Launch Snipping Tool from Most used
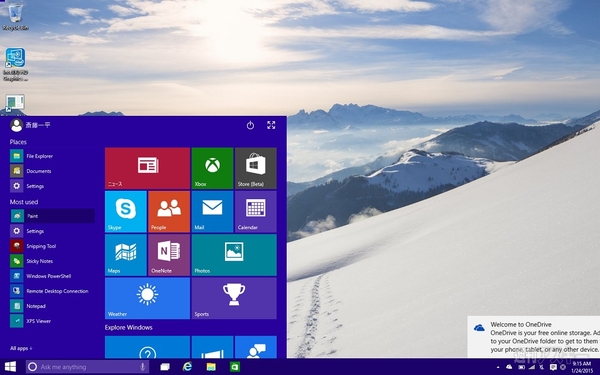Image resolution: width=600 pixels, height=375 pixels. coord(52,246)
